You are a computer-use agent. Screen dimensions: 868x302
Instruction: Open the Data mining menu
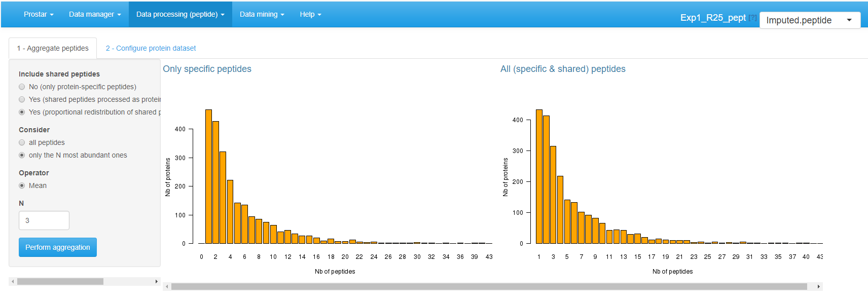tap(262, 14)
